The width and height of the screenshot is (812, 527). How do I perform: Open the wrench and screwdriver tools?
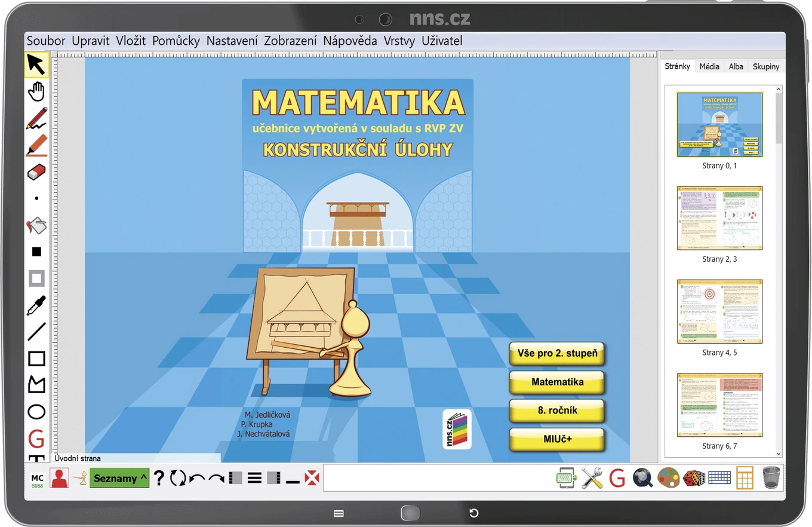[592, 478]
